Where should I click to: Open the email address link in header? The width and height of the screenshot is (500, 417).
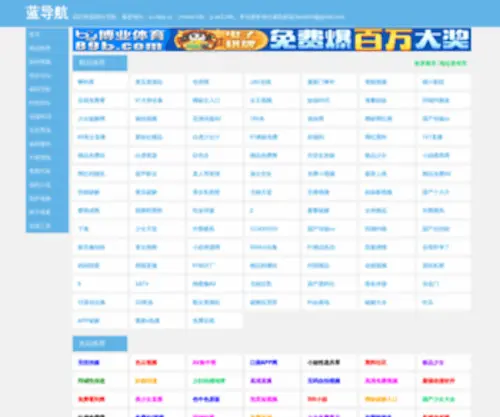(x=322, y=17)
